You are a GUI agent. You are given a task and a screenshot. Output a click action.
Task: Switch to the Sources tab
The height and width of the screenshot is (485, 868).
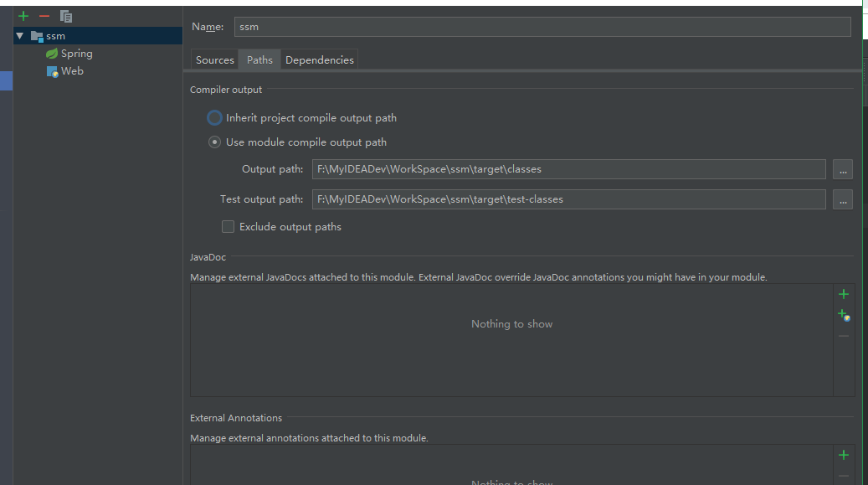click(215, 60)
